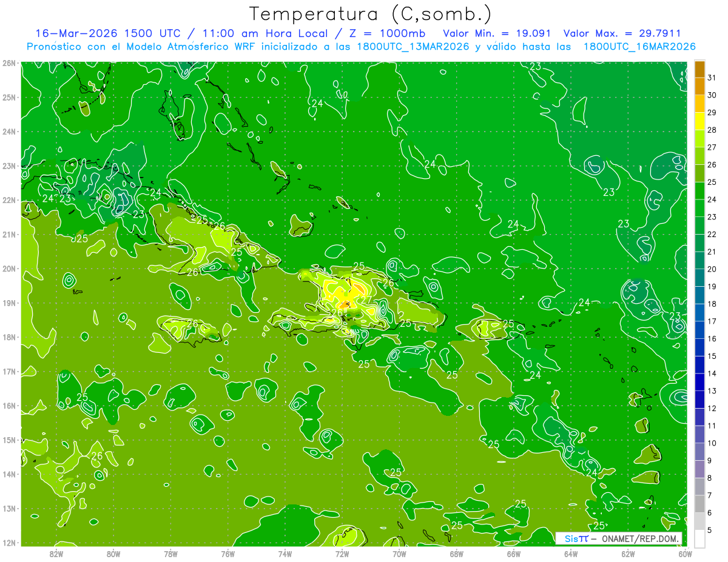Click the 12N latitude axis label
Screen dimensions: 728x562
(9, 543)
